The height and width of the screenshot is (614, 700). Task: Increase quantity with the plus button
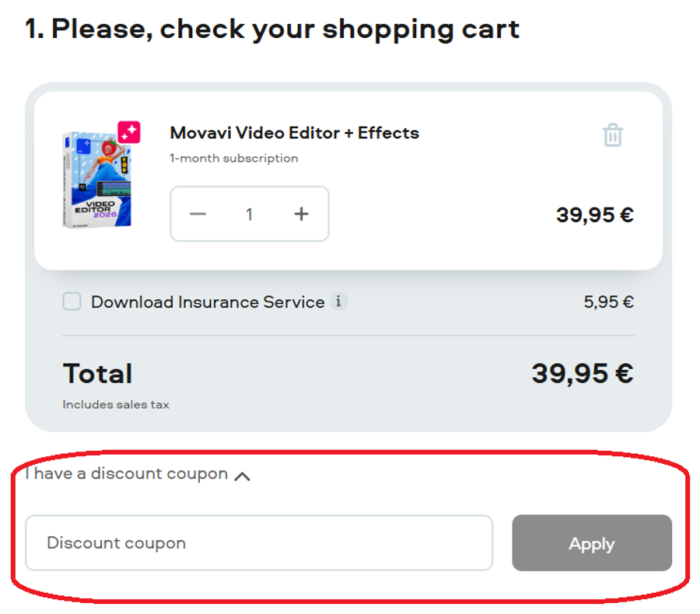click(302, 214)
